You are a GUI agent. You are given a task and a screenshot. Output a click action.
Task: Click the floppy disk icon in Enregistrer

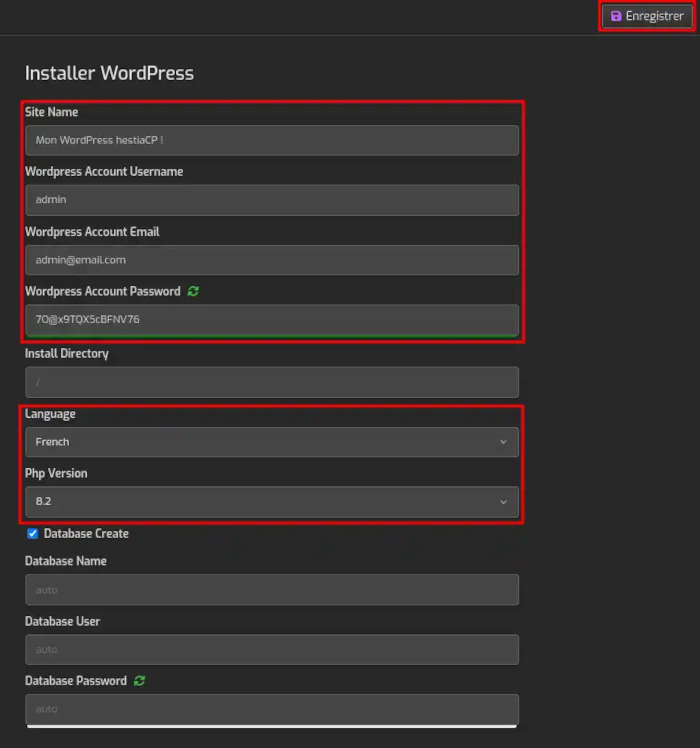point(616,16)
